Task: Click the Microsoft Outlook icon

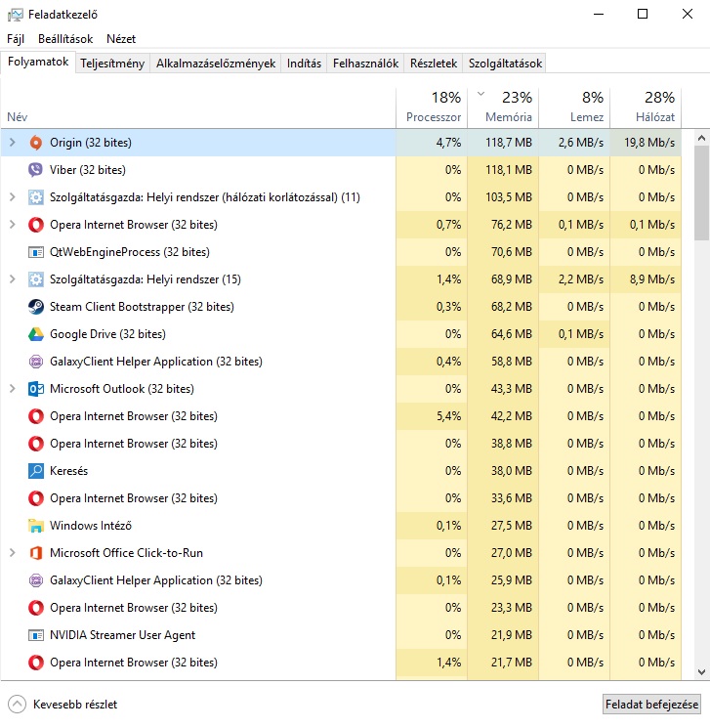Action: coord(36,389)
